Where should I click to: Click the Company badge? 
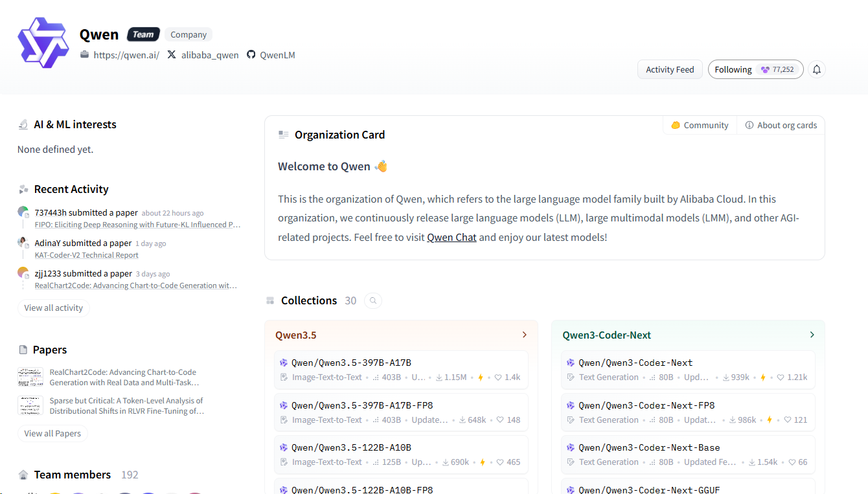pyautogui.click(x=188, y=35)
